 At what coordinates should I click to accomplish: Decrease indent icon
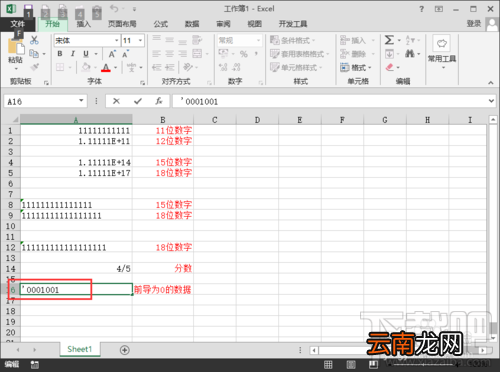(156, 67)
